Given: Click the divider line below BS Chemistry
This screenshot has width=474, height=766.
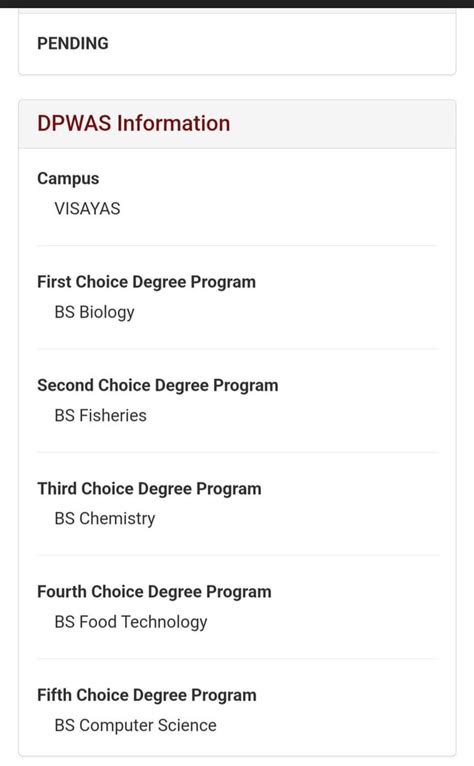Looking at the screenshot, I should pyautogui.click(x=237, y=555).
